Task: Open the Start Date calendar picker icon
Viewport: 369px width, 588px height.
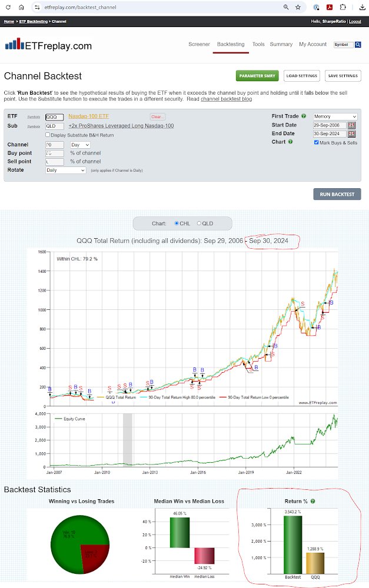Action: click(352, 125)
